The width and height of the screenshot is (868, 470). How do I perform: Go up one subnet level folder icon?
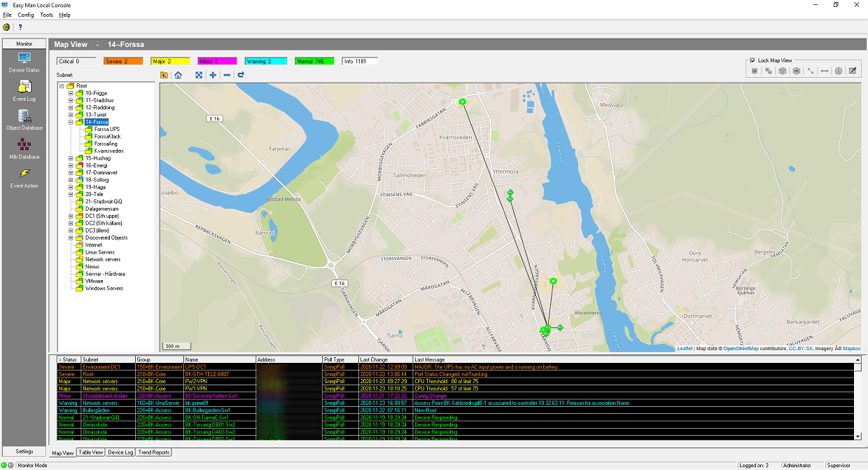pos(164,75)
